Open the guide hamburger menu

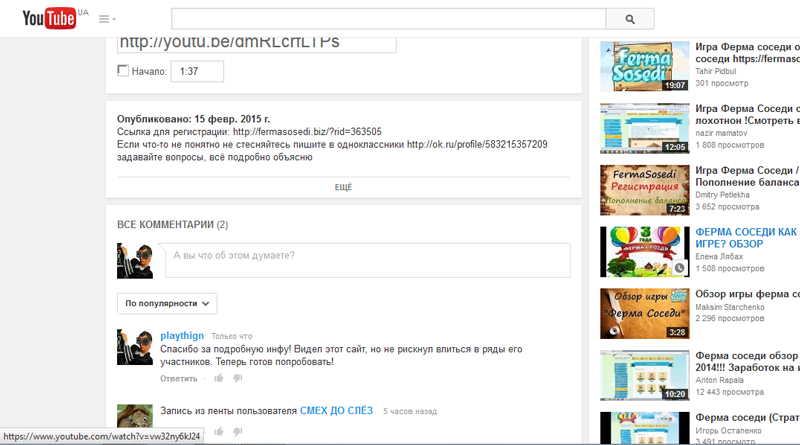tap(107, 19)
